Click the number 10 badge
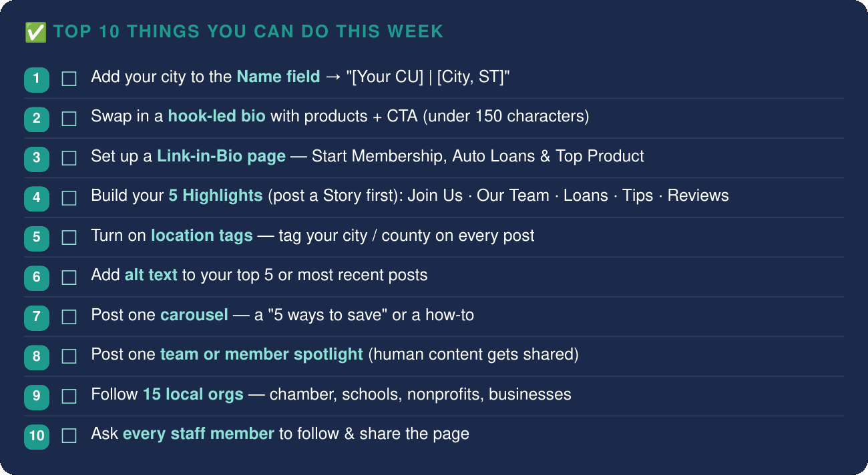The width and height of the screenshot is (868, 475). 37,436
